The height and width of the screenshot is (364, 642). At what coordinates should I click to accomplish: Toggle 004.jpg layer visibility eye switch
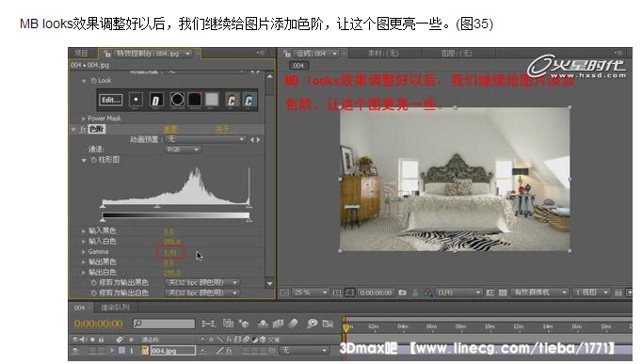point(76,351)
